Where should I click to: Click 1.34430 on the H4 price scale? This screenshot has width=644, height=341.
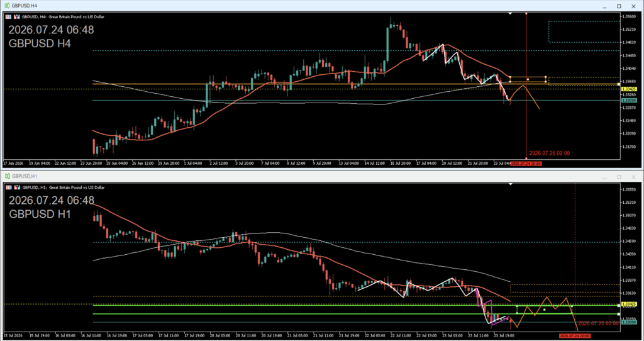[x=628, y=55]
